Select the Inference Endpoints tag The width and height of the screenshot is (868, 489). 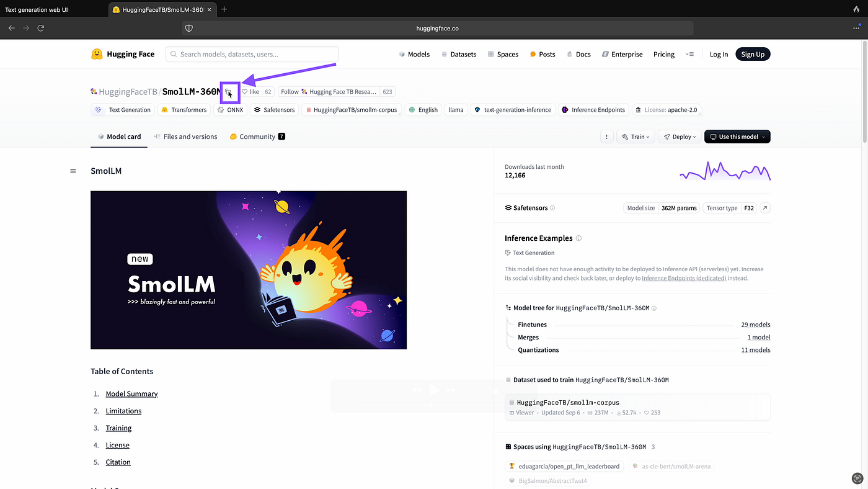click(593, 110)
